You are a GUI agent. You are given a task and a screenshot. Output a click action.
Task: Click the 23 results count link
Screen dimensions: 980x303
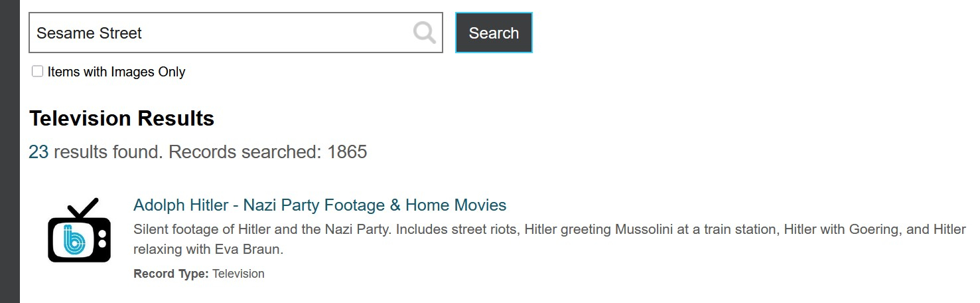tap(38, 152)
